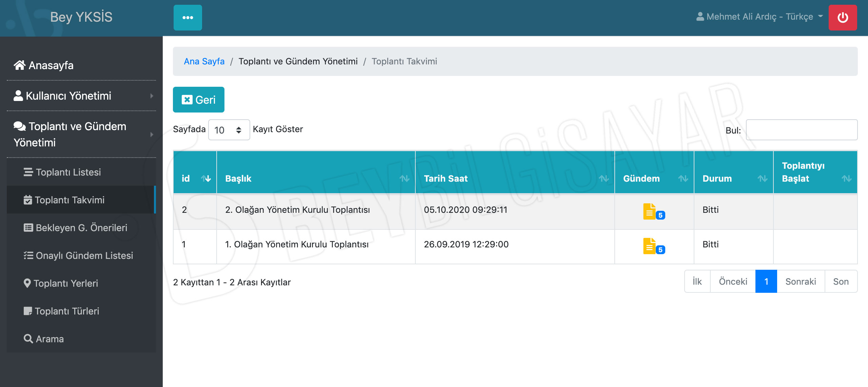Focus the Bul search input field

(802, 130)
